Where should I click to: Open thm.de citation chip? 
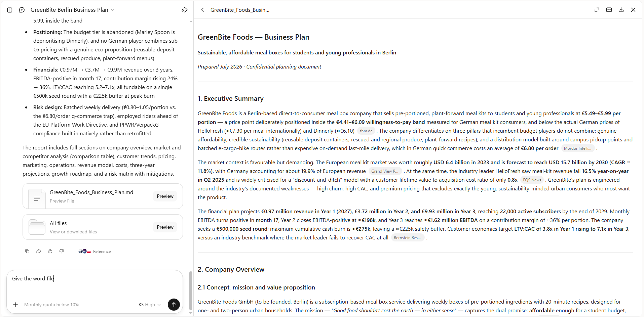pyautogui.click(x=366, y=131)
